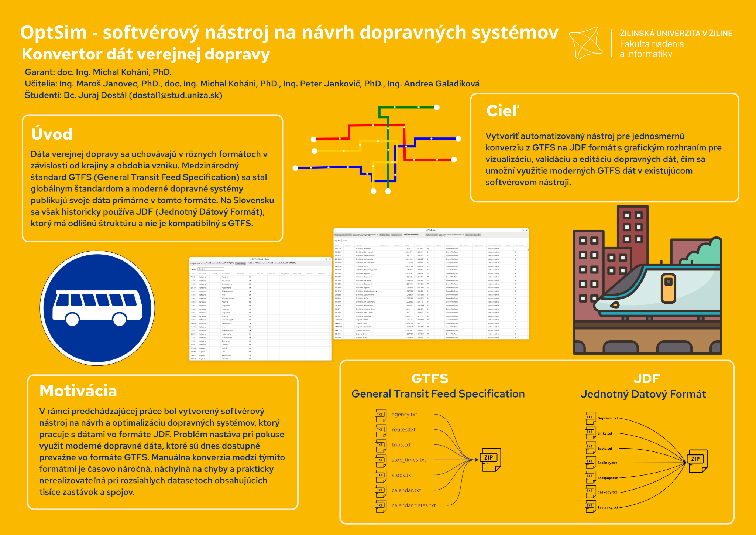
Task: Click Vybrať priečinok GTFS button
Action: (x=343, y=235)
